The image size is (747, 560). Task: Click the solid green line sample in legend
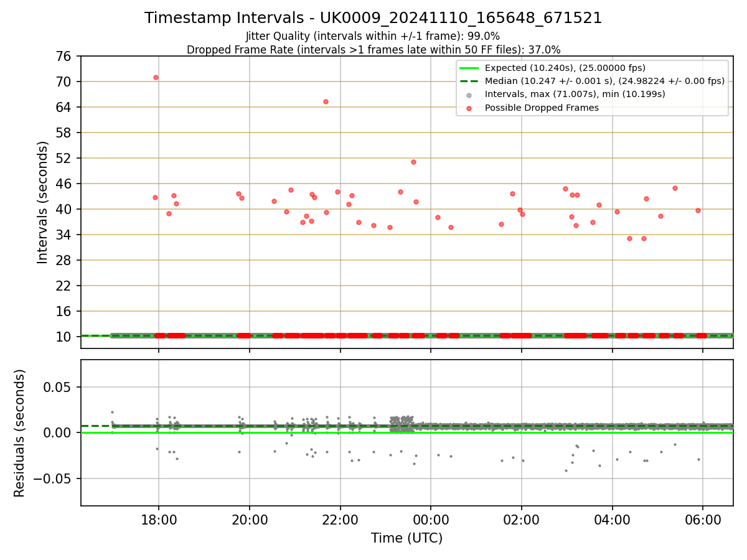(469, 68)
